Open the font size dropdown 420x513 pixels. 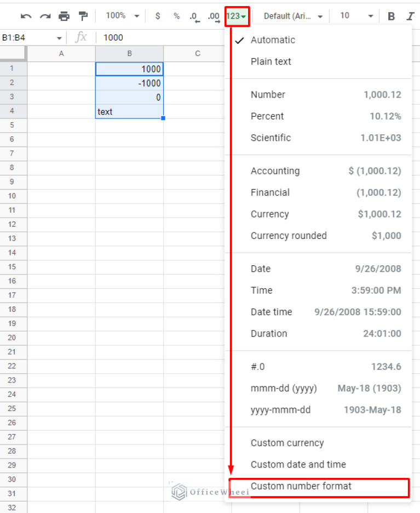point(354,16)
